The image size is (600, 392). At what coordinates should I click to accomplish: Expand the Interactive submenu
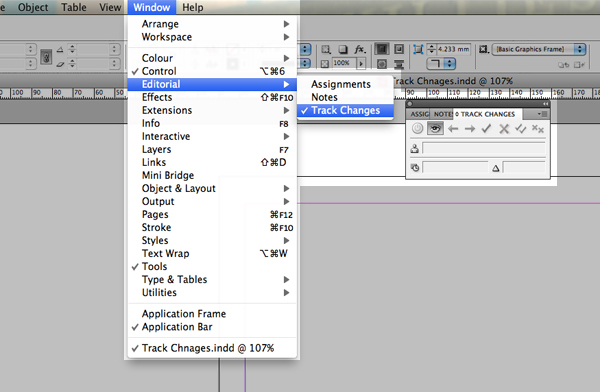pyautogui.click(x=212, y=136)
